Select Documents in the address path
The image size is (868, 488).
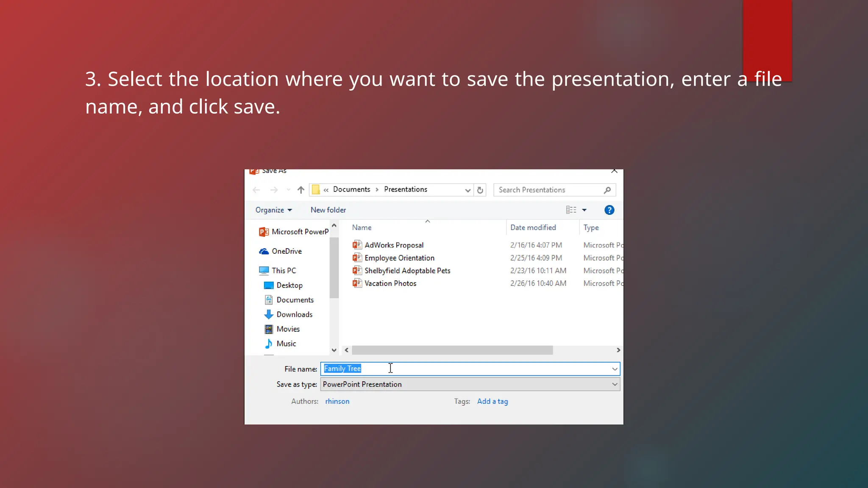[351, 189]
